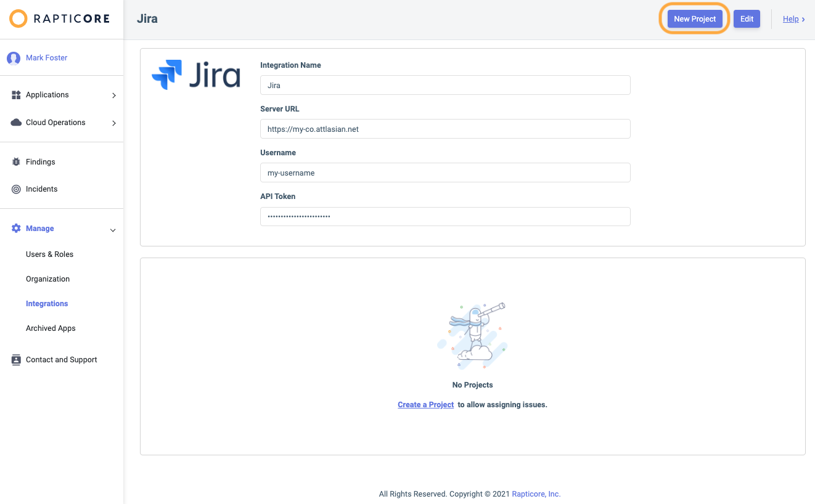Open Users & Roles

click(x=49, y=254)
